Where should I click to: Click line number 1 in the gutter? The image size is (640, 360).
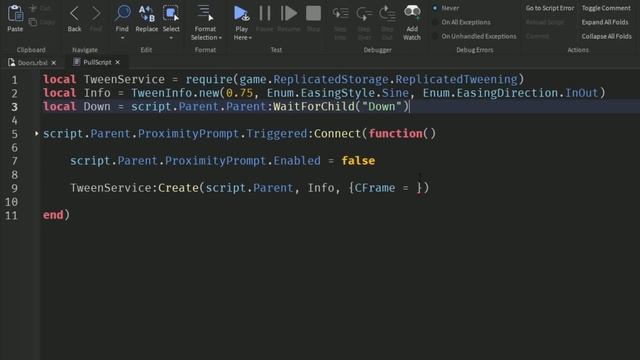(x=15, y=80)
